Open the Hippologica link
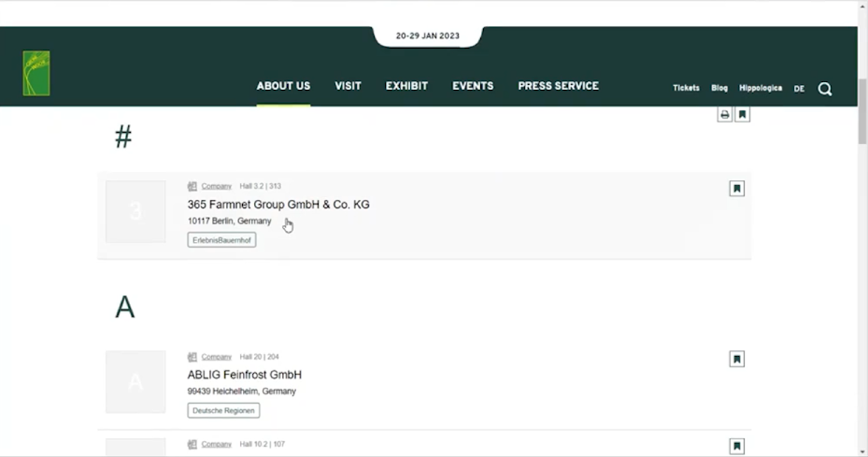 (760, 88)
